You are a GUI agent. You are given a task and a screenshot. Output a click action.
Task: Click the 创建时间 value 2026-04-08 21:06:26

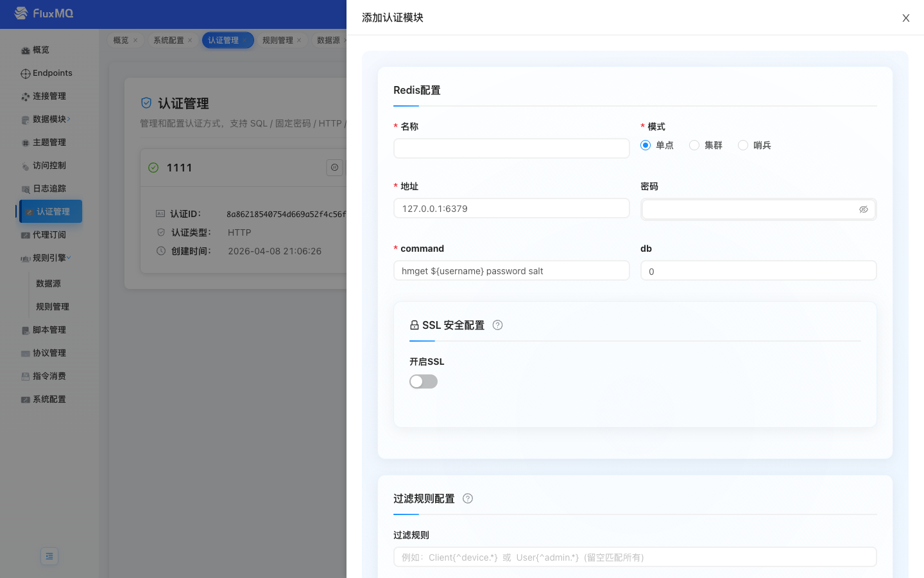pyautogui.click(x=275, y=251)
